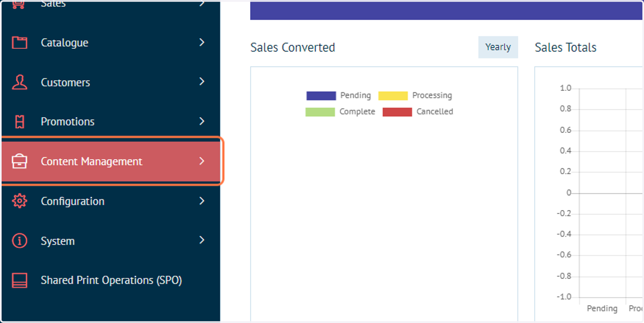This screenshot has height=323, width=644.
Task: Click the Promotions ticket icon
Action: point(20,122)
